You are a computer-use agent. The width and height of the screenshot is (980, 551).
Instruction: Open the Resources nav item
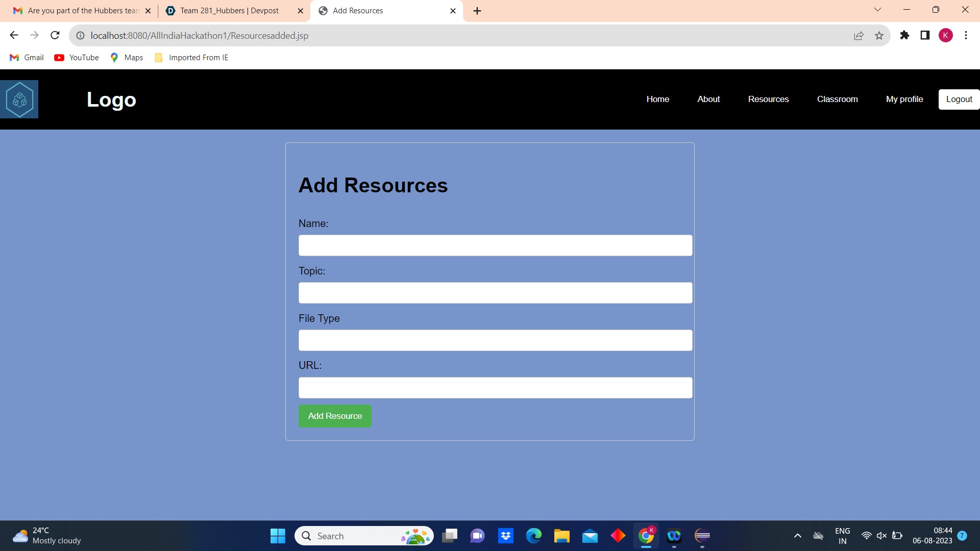click(x=768, y=99)
